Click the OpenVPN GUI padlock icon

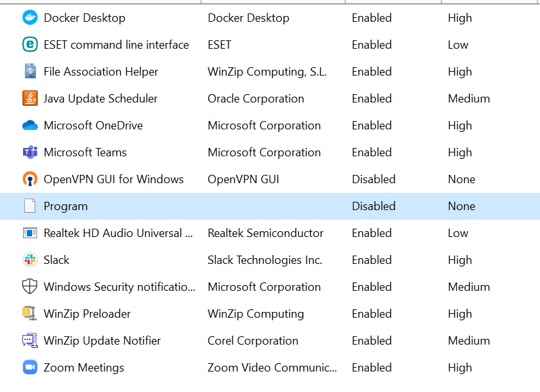click(30, 179)
